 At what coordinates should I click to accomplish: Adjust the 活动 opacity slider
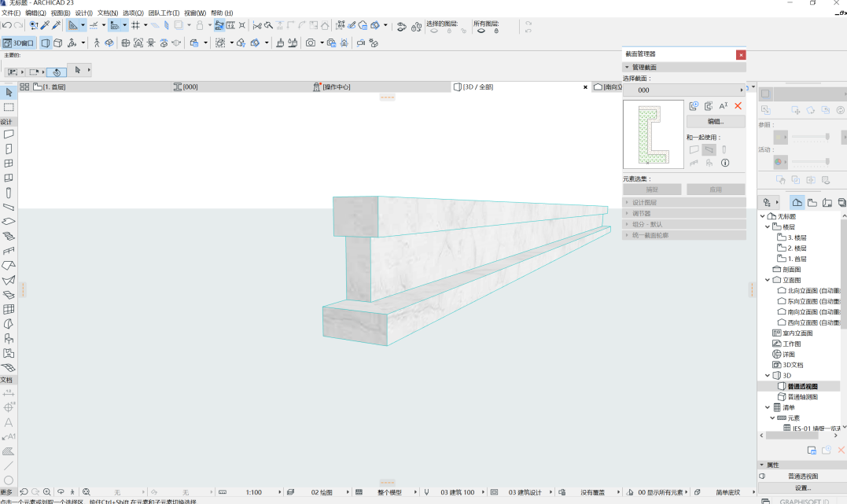[810, 161]
